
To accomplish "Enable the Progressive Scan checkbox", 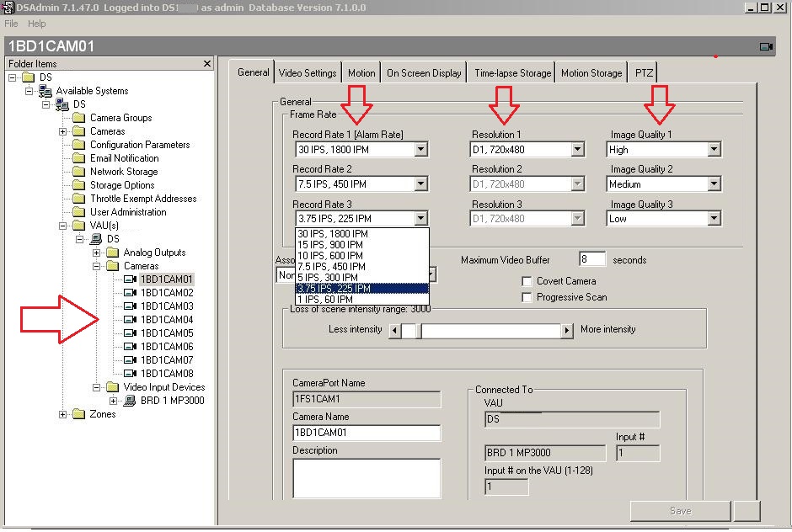I will 527,296.
